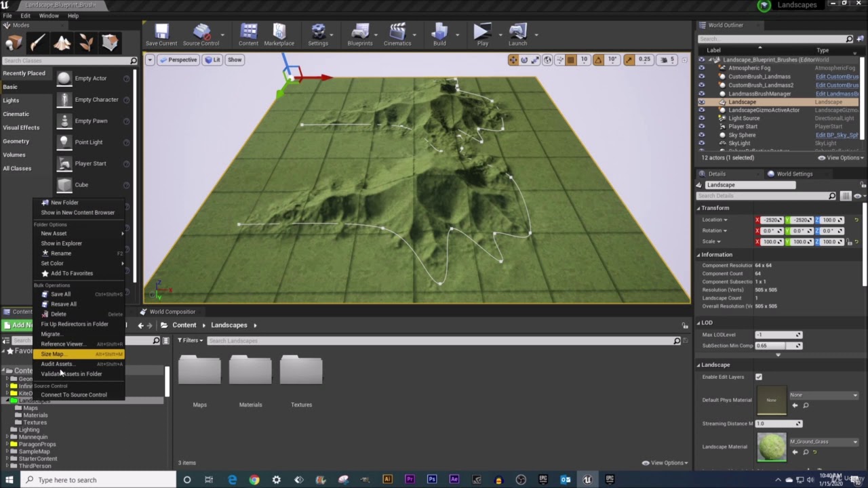The width and height of the screenshot is (868, 488).
Task: Open Google Chrome from taskbar
Action: click(254, 480)
